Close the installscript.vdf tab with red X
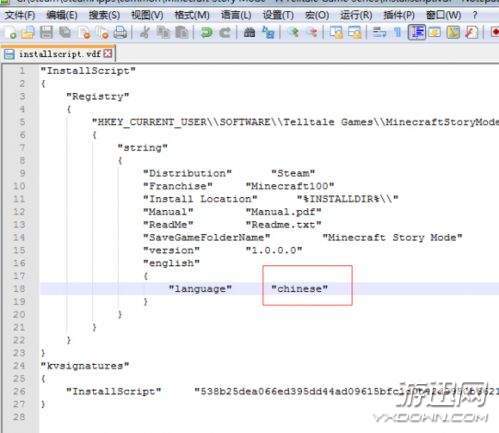The width and height of the screenshot is (499, 433). pyautogui.click(x=108, y=53)
